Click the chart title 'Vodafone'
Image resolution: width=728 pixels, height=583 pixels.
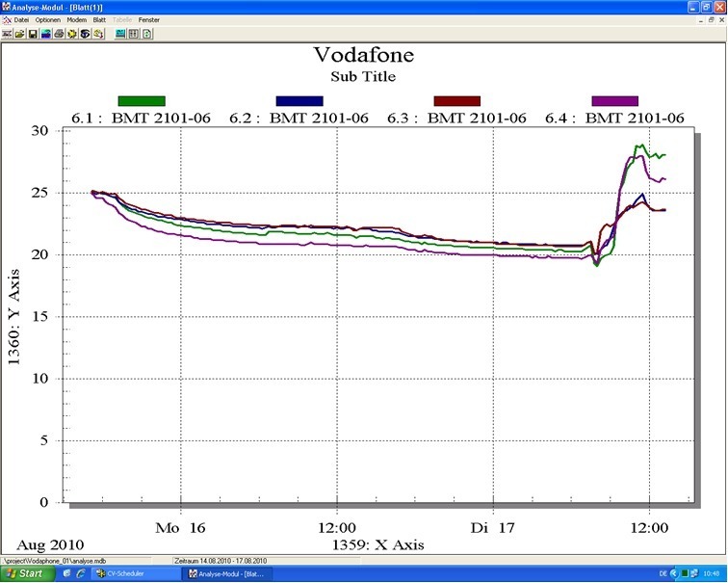pyautogui.click(x=364, y=55)
